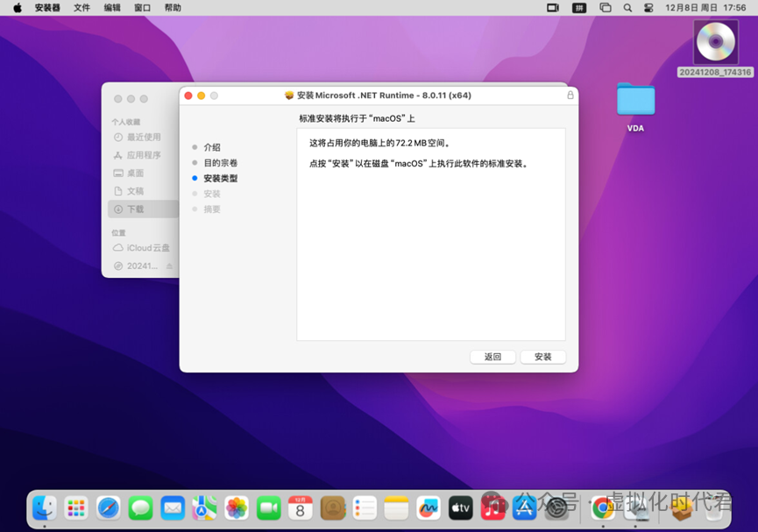
Task: Open Safari from the Dock
Action: point(109,508)
